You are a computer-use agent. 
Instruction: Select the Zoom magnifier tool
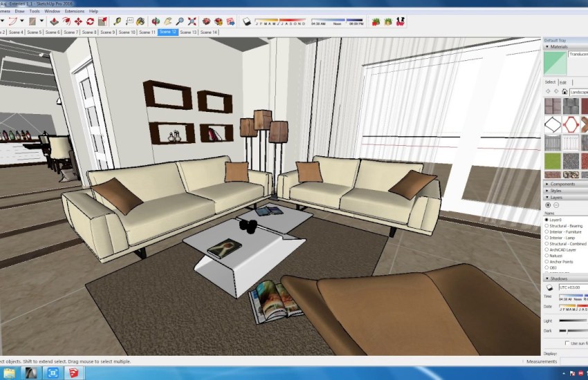coord(180,21)
